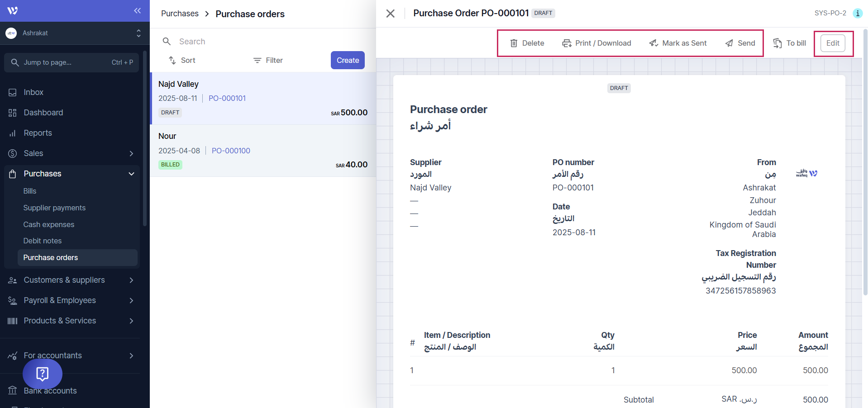The width and height of the screenshot is (868, 408).
Task: Convert purchase order To bill
Action: [790, 43]
